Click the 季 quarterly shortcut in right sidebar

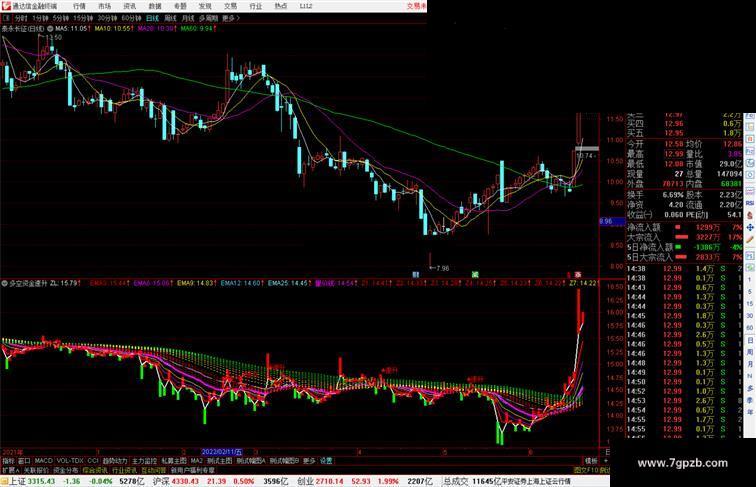(750, 400)
